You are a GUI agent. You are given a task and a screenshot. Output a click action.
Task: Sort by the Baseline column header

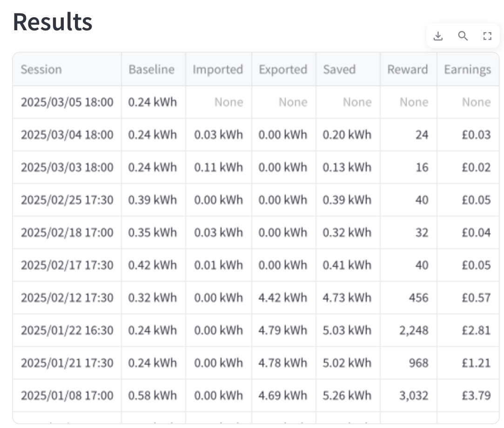tap(154, 69)
